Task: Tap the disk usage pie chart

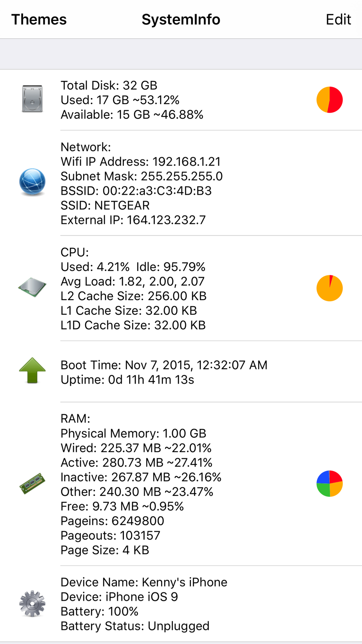Action: click(329, 100)
